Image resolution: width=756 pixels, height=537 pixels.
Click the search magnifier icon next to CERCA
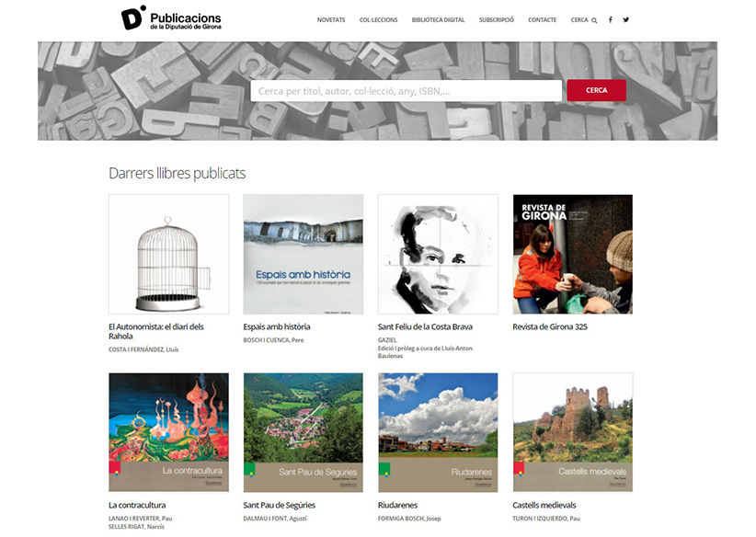click(x=594, y=20)
